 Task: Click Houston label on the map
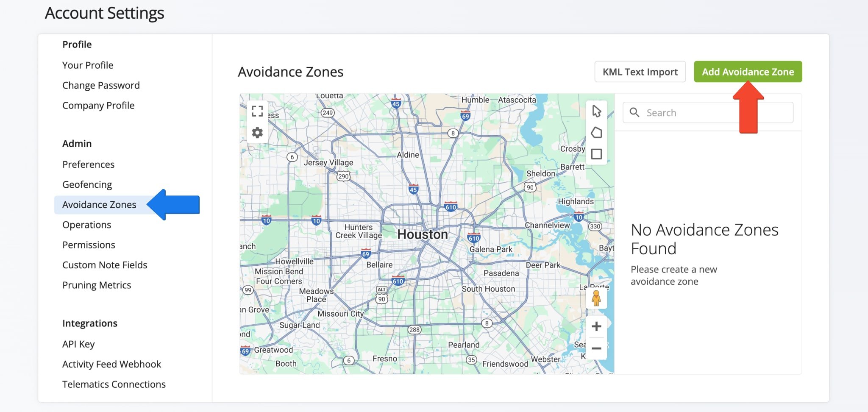click(x=422, y=234)
